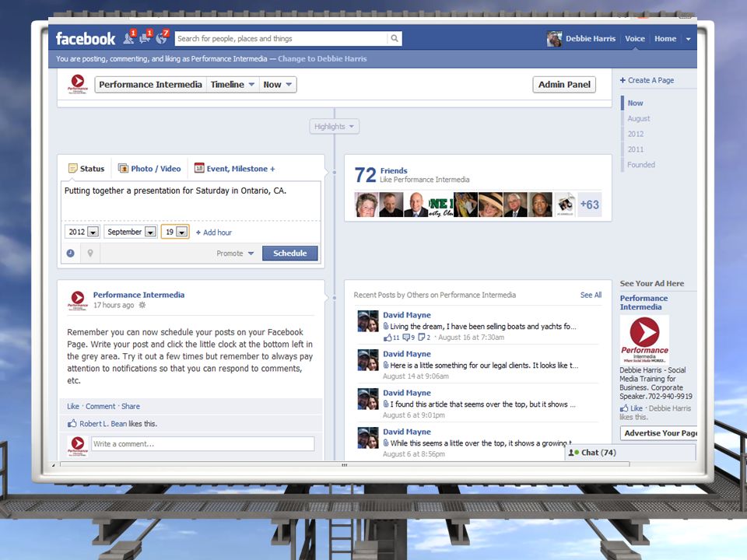Select the Status tab in composer
Screen dimensions: 747x560
click(x=86, y=169)
